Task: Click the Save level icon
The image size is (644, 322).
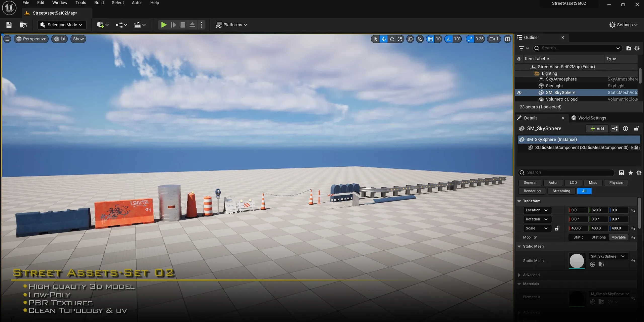Action: coord(9,25)
